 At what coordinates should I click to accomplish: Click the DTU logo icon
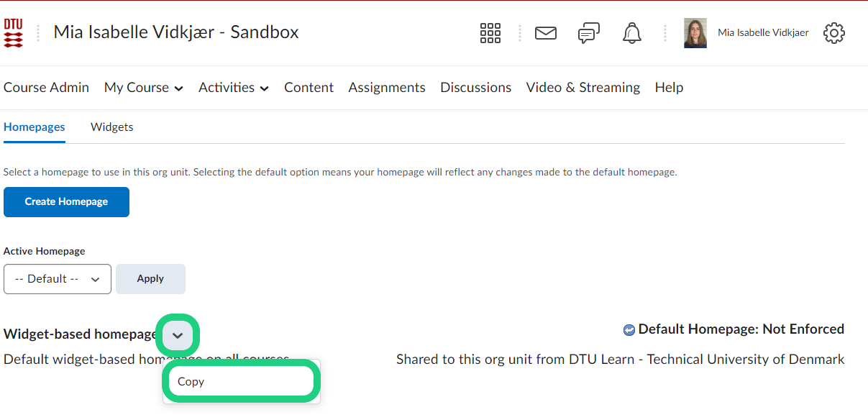tap(14, 33)
